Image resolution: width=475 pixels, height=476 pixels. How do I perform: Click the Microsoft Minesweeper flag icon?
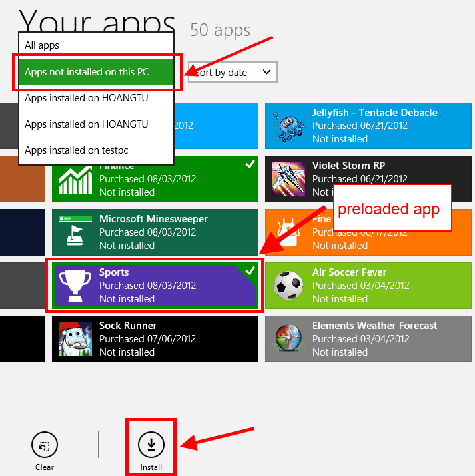75,232
